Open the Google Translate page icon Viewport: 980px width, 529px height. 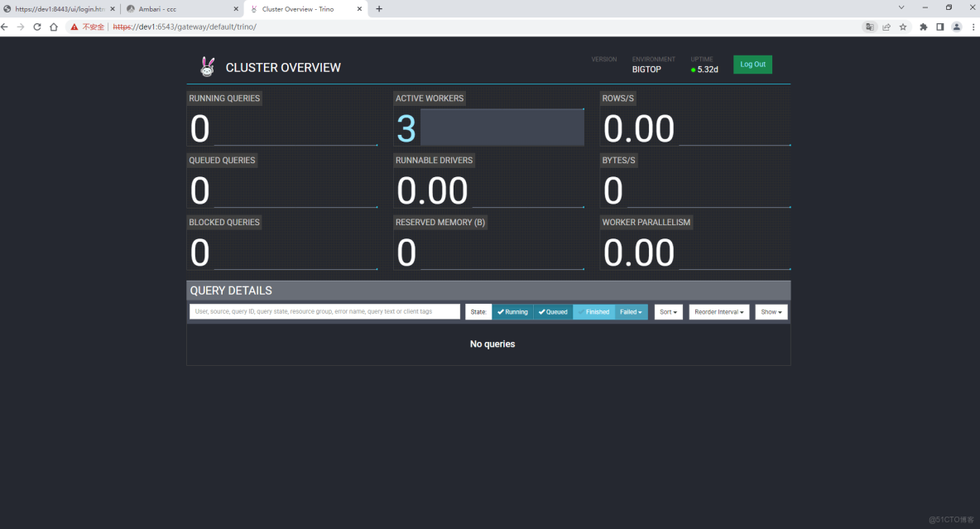click(870, 26)
